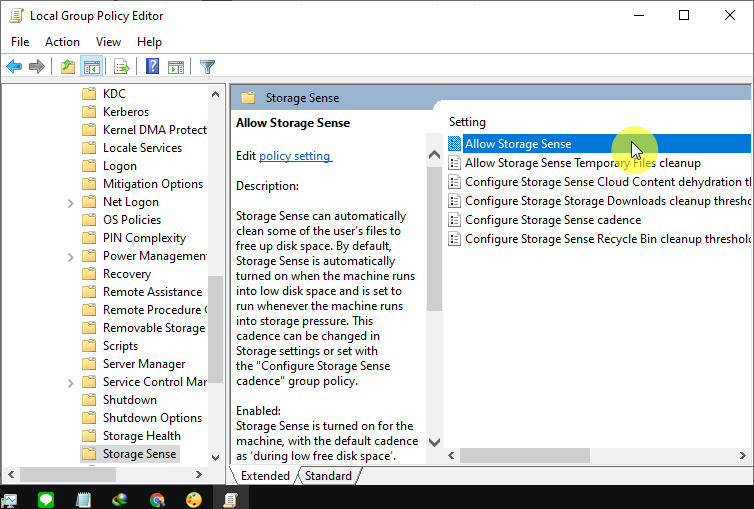
Task: Open Google Chrome from the taskbar
Action: click(x=157, y=499)
